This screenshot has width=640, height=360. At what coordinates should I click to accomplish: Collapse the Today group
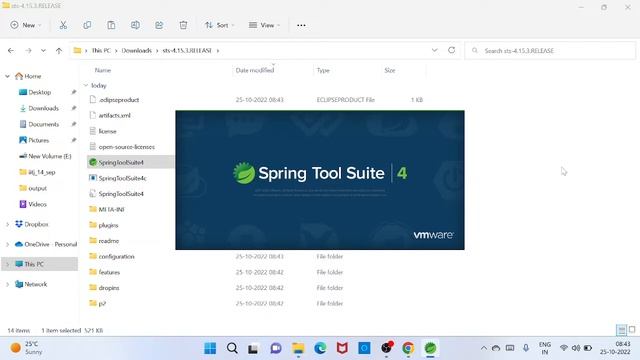86,85
